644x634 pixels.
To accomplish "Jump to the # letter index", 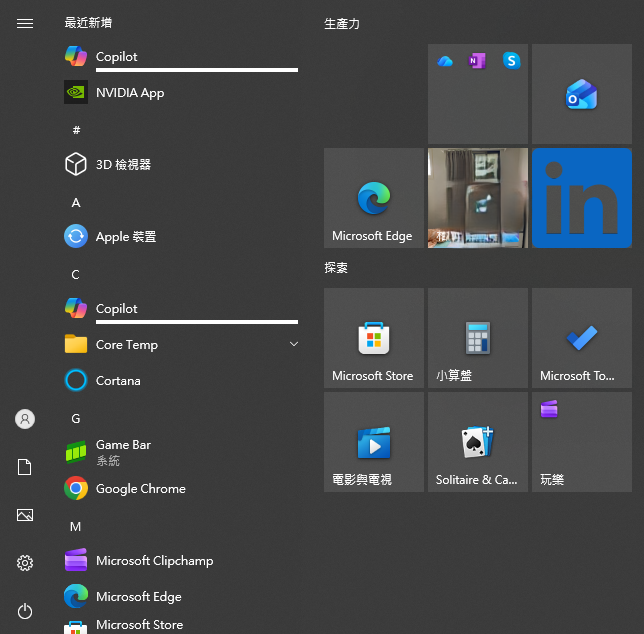I will (76, 130).
